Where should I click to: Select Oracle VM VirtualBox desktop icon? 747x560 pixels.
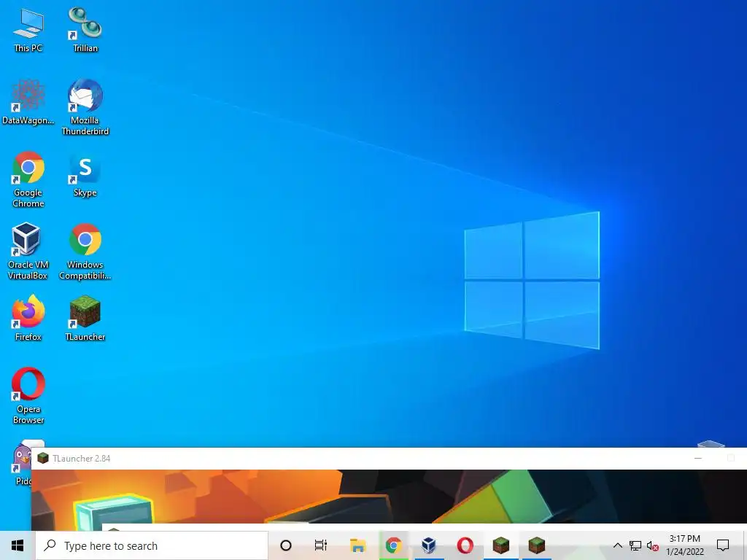point(28,252)
